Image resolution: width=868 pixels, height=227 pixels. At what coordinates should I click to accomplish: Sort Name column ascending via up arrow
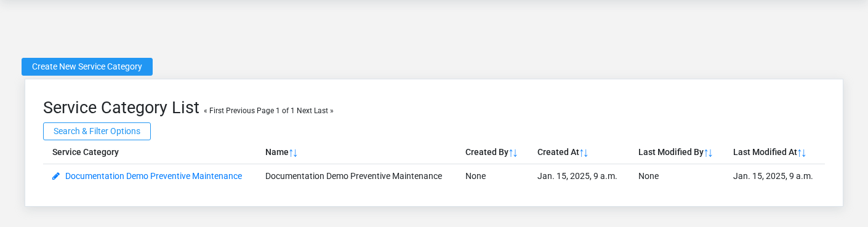[291, 153]
